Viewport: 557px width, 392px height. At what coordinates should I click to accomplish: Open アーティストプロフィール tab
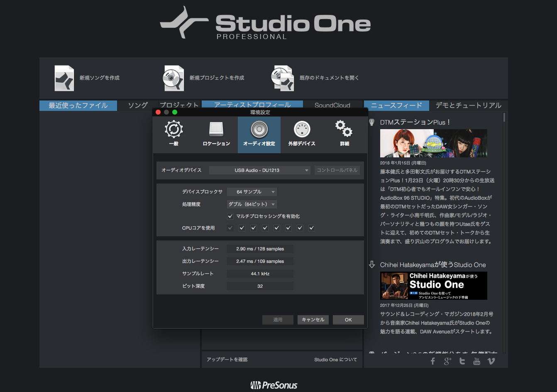click(x=252, y=104)
